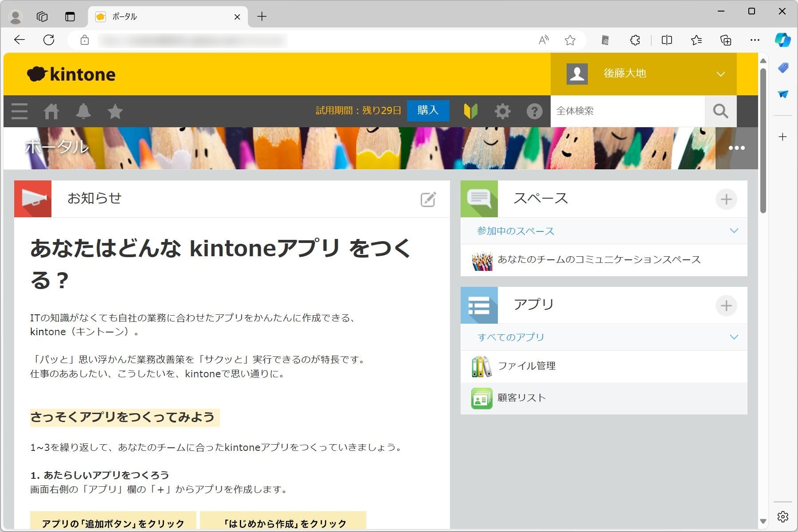Image resolution: width=798 pixels, height=532 pixels.
Task: Click the 試用期間:残り29日 trial text
Action: point(358,110)
